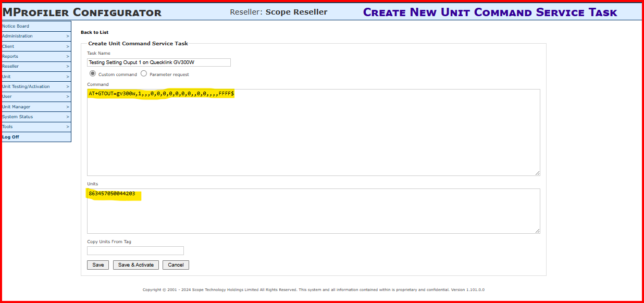This screenshot has width=644, height=303.
Task: Click the AT+GTOUT command text
Action: click(161, 94)
